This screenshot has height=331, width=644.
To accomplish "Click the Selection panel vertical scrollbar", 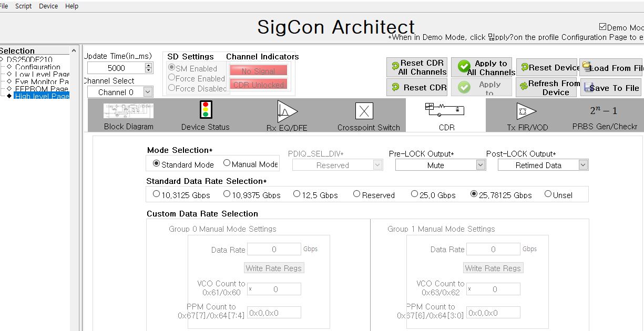I will pyautogui.click(x=74, y=189).
